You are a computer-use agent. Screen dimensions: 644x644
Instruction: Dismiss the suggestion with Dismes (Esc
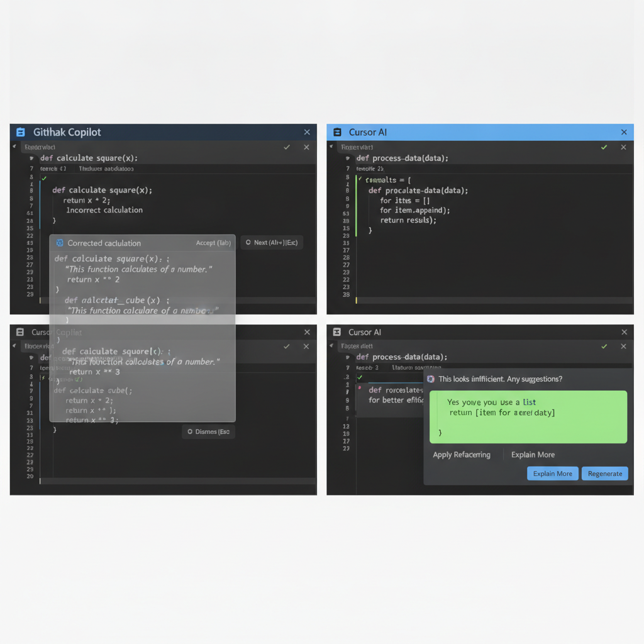(x=208, y=431)
